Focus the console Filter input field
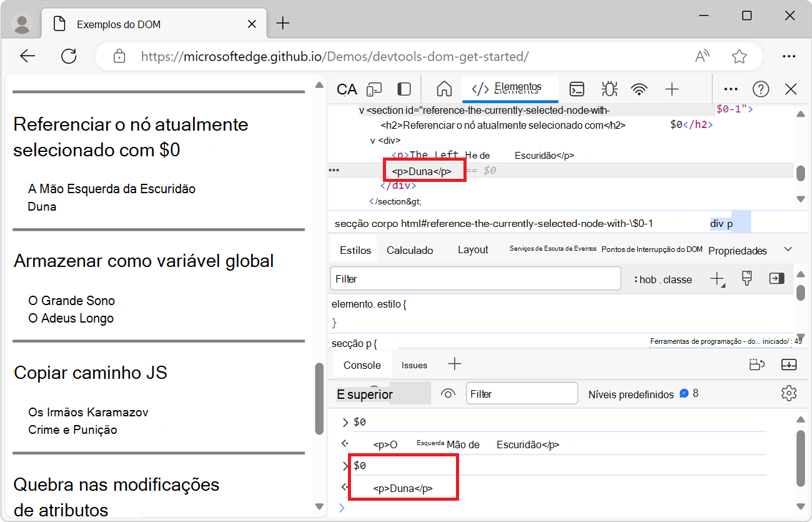 click(x=522, y=394)
